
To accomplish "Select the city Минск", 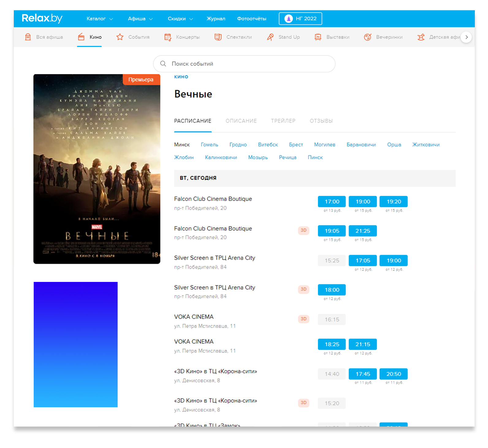I will pos(182,145).
